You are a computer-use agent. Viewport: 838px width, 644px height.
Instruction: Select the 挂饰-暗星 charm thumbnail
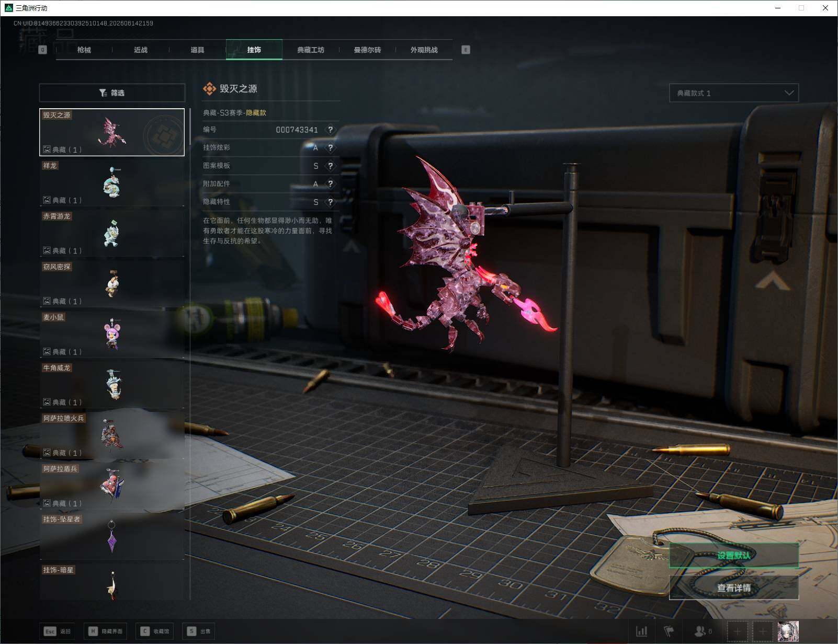click(x=112, y=582)
